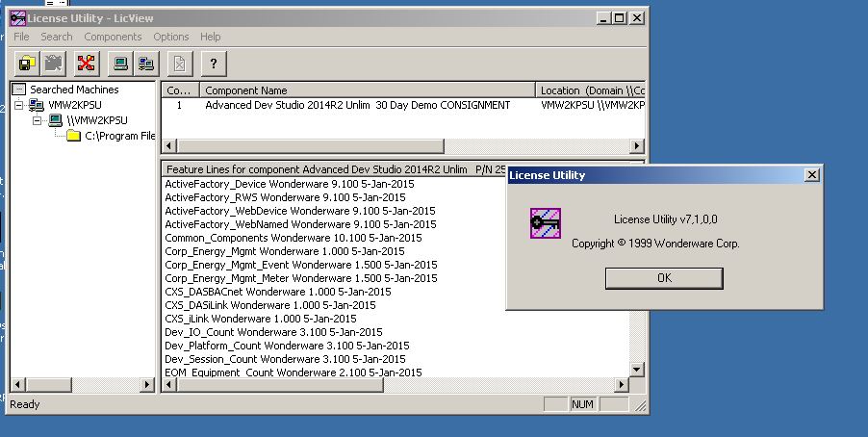This screenshot has width=868, height=437.
Task: Open the Options menu
Action: pos(171,37)
